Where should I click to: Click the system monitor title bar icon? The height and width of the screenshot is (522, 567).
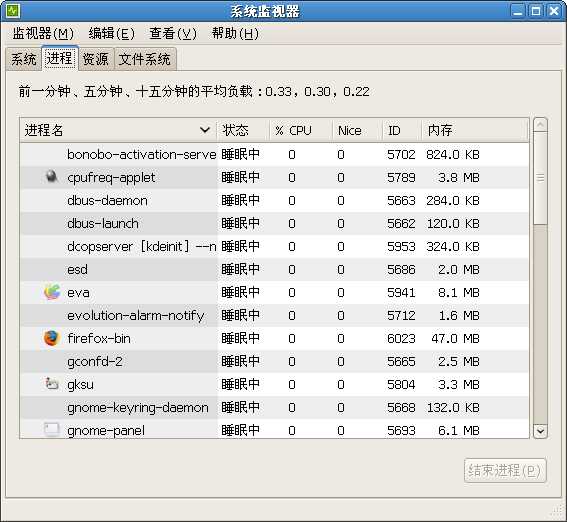pyautogui.click(x=12, y=10)
